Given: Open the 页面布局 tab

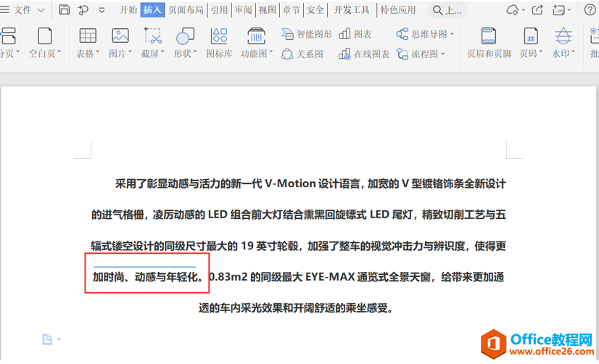Looking at the screenshot, I should pos(186,10).
